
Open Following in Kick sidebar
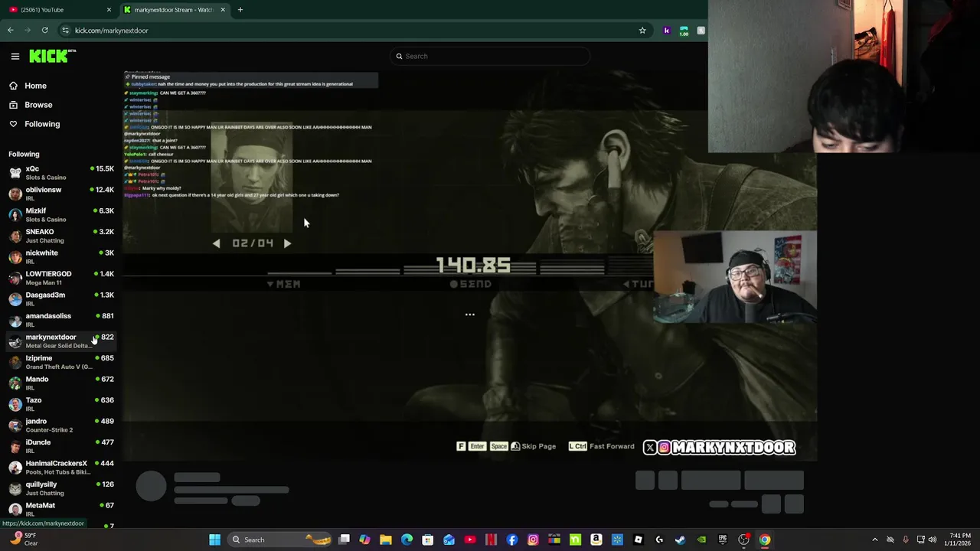[x=42, y=124]
